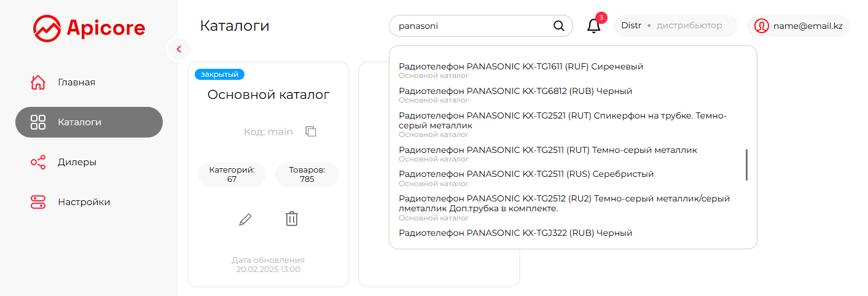This screenshot has width=868, height=296.
Task: Copy catalog code main with copy icon
Action: (311, 131)
